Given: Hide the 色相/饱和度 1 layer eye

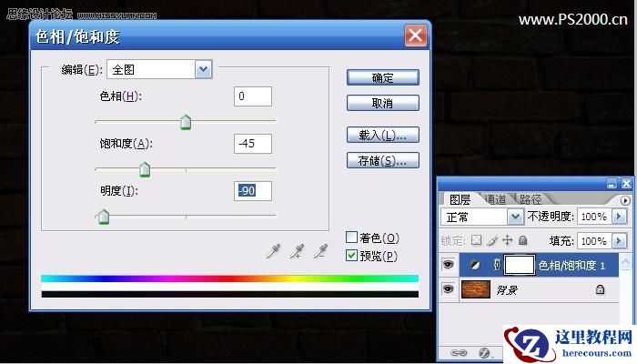Looking at the screenshot, I should [x=448, y=265].
